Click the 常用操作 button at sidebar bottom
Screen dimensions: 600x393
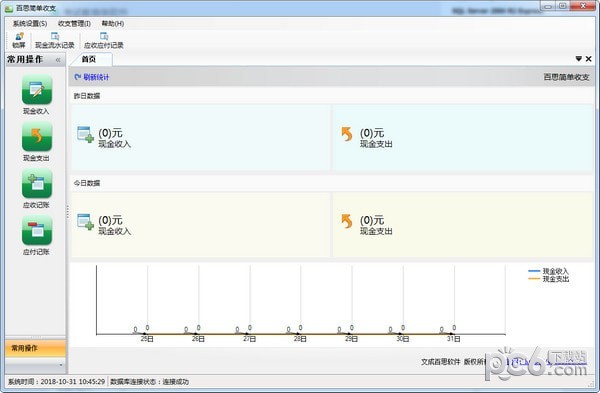[36, 348]
